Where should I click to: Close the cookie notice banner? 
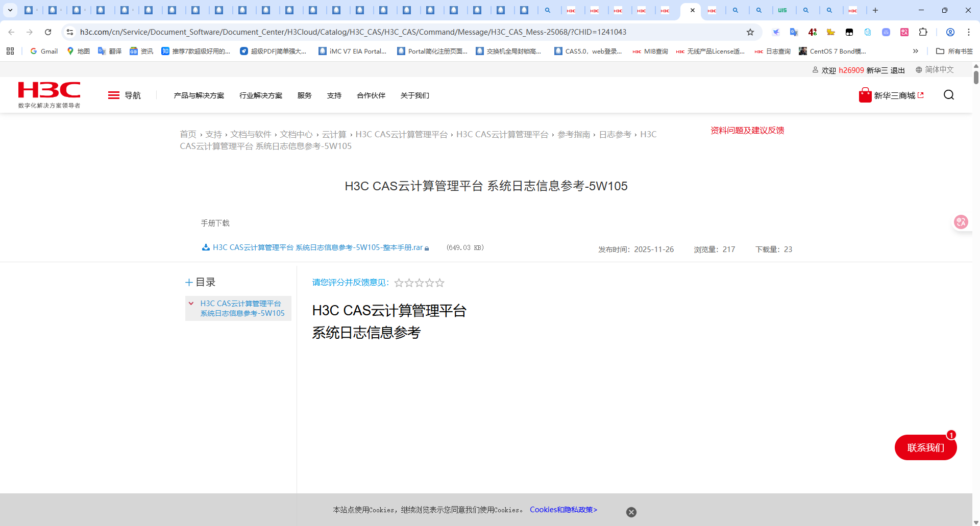point(631,512)
